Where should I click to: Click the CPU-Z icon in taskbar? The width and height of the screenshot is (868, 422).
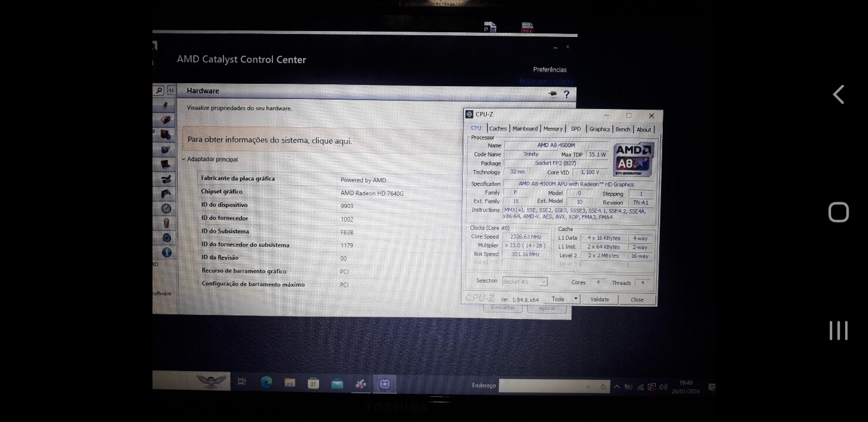385,384
